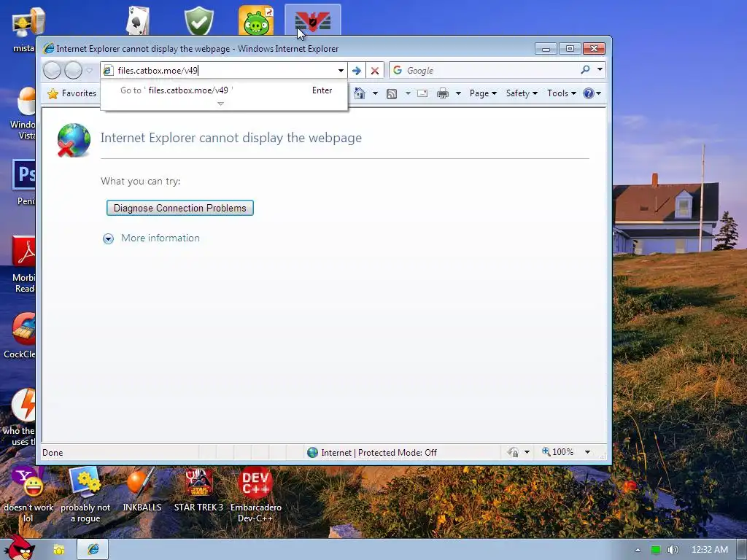This screenshot has height=560, width=747.
Task: Click the volume speaker tray icon
Action: (673, 550)
